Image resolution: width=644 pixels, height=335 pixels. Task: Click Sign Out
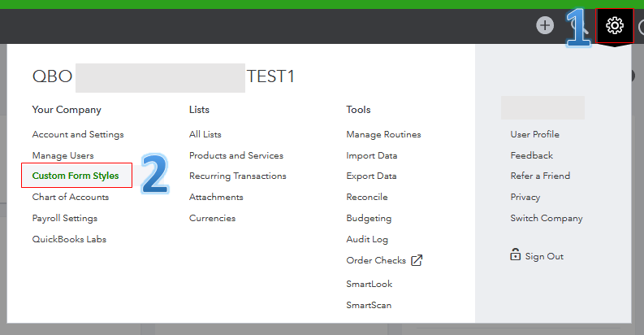pyautogui.click(x=544, y=256)
